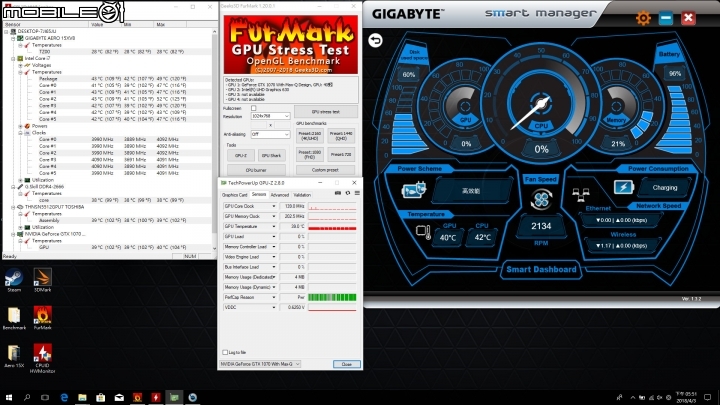This screenshot has height=405, width=720.
Task: Start the GPU stress test
Action: pyautogui.click(x=326, y=112)
